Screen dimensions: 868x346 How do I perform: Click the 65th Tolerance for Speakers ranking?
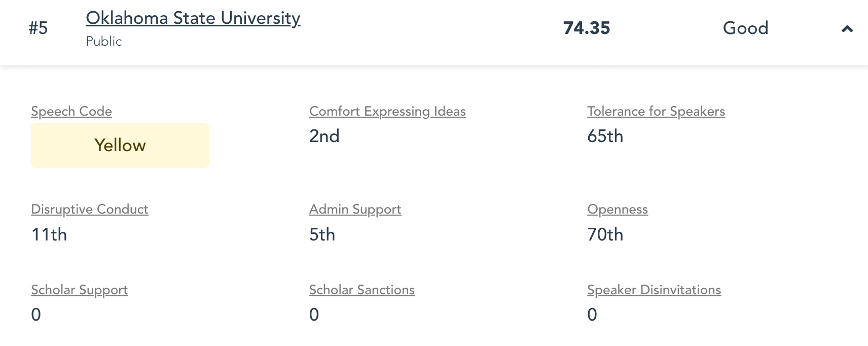pos(605,136)
